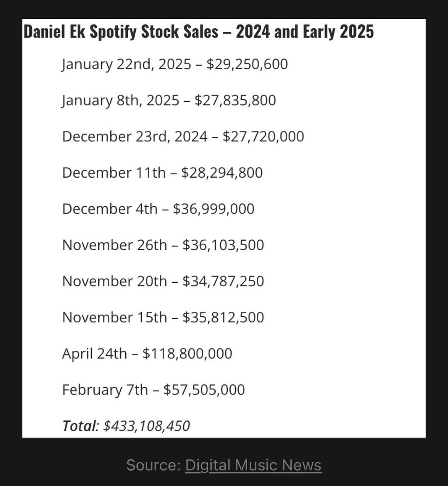Click the December 11th $28,294,800 line
This screenshot has width=448, height=486.
point(162,173)
